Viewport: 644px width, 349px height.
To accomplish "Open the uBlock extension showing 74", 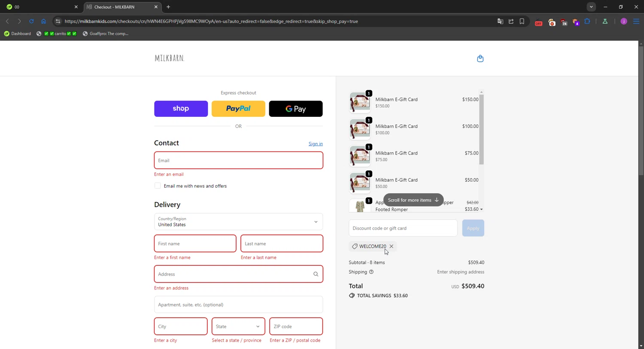I will 564,22.
